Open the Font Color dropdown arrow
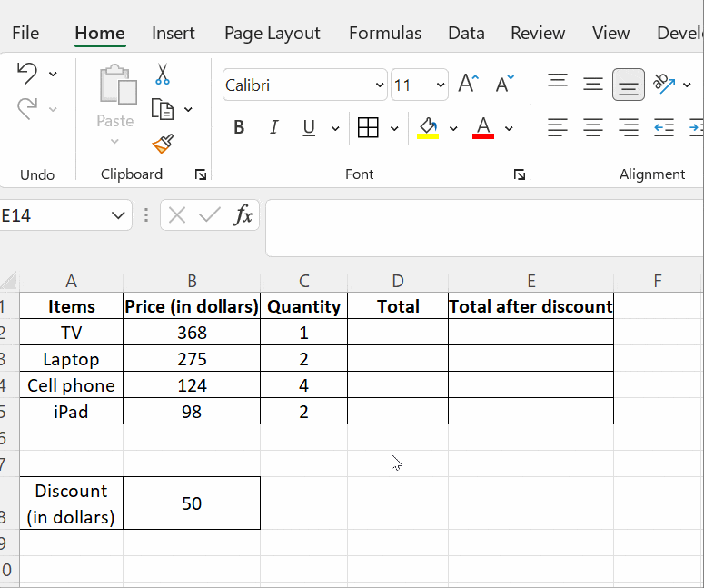This screenshot has width=704, height=588. pos(509,128)
